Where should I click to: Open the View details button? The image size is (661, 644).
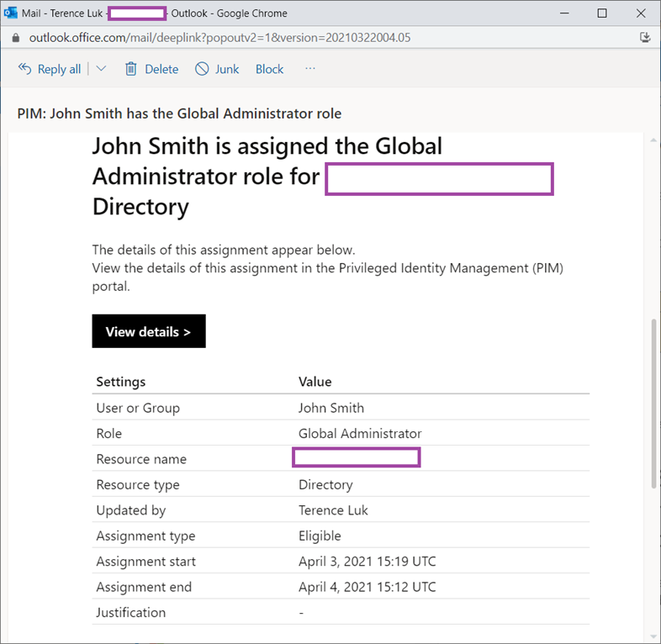click(x=149, y=331)
